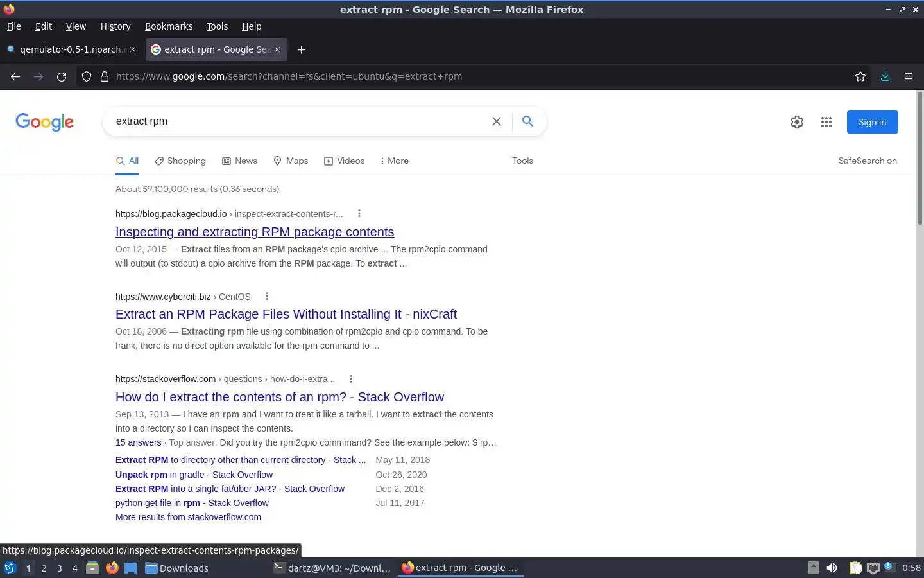Switch to virtual desktop 3
Viewport: 924px width, 578px height.
click(x=59, y=568)
